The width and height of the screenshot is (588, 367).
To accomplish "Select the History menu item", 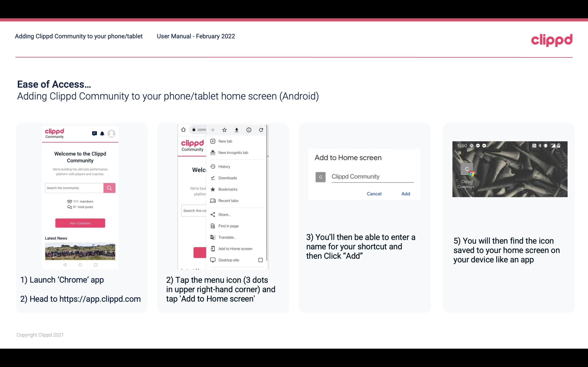I will point(223,166).
